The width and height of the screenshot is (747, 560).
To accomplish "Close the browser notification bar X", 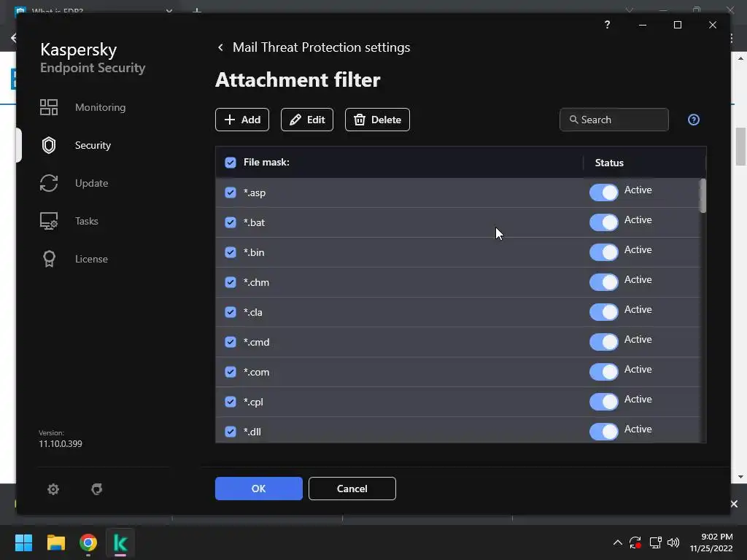I will [734, 504].
